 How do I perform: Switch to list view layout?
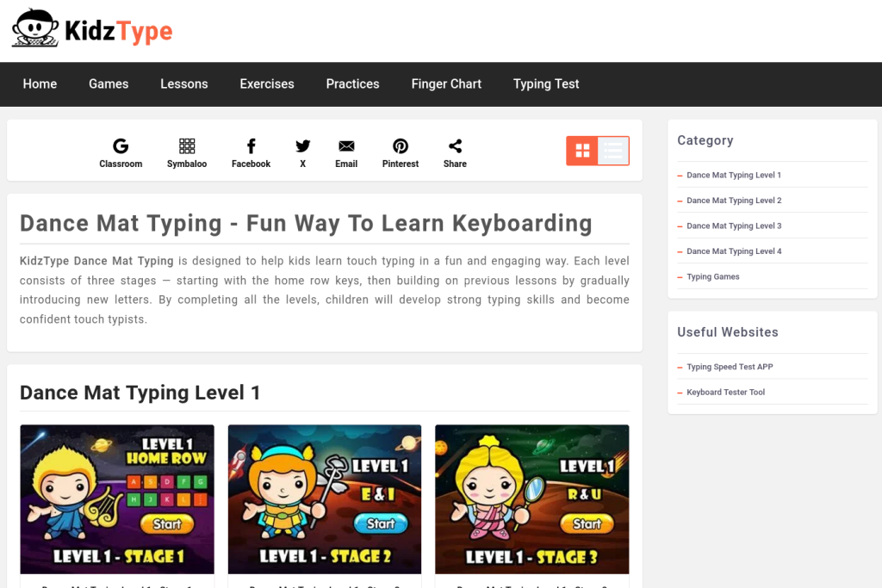(x=613, y=151)
